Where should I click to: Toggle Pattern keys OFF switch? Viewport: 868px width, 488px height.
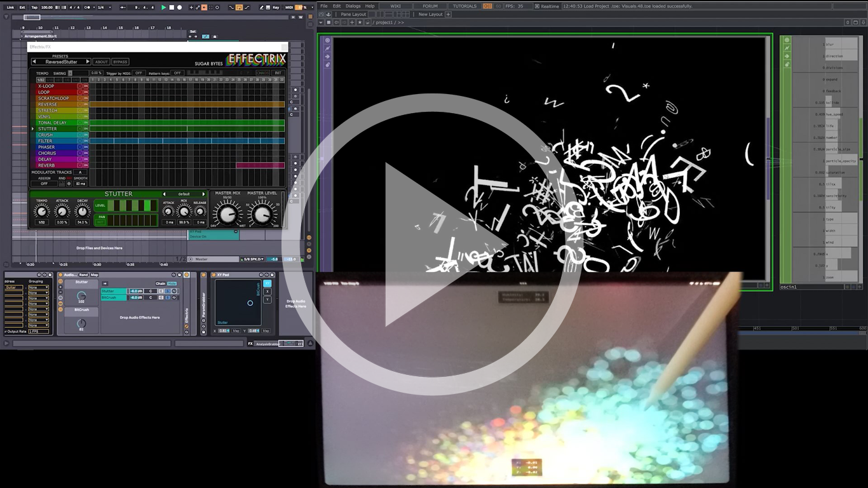[177, 73]
